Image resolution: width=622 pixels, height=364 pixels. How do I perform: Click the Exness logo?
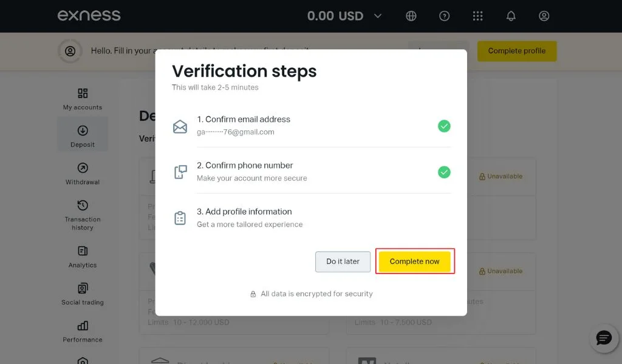click(89, 16)
